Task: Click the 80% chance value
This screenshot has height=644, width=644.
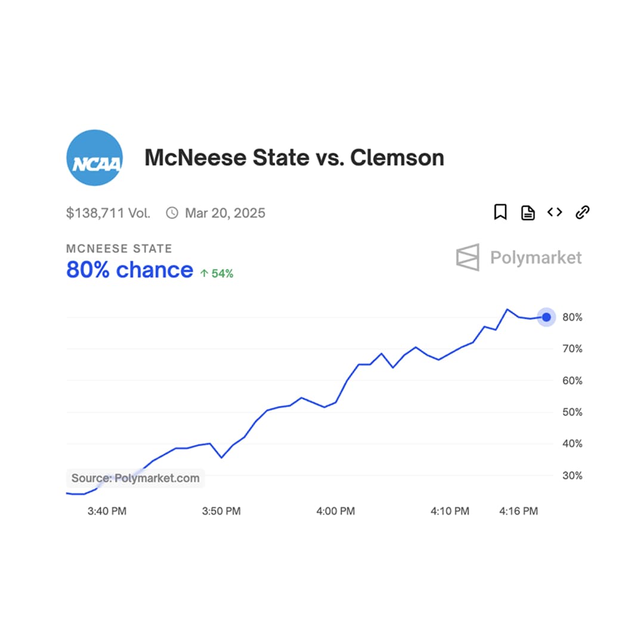Action: (129, 270)
